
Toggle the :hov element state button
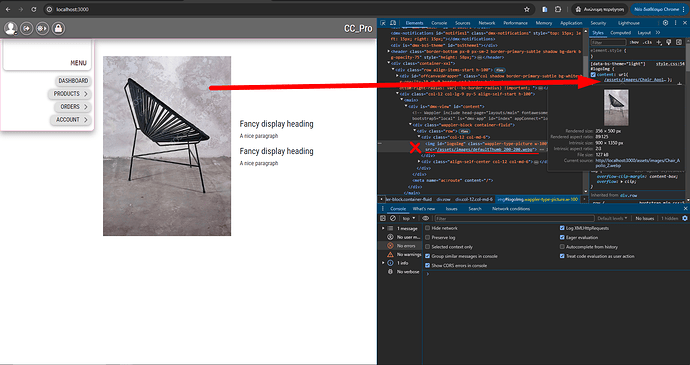(x=634, y=42)
